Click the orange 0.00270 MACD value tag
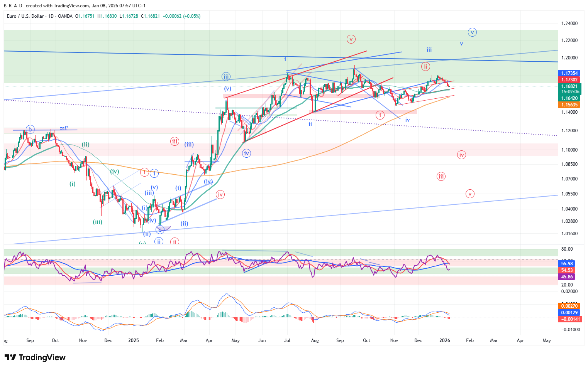Screen dimensions: 588x369 (569, 306)
